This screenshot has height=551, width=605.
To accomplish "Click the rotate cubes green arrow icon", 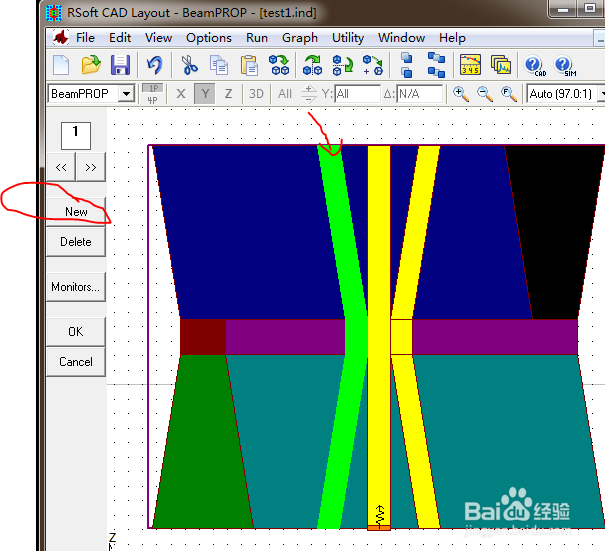I will point(313,65).
